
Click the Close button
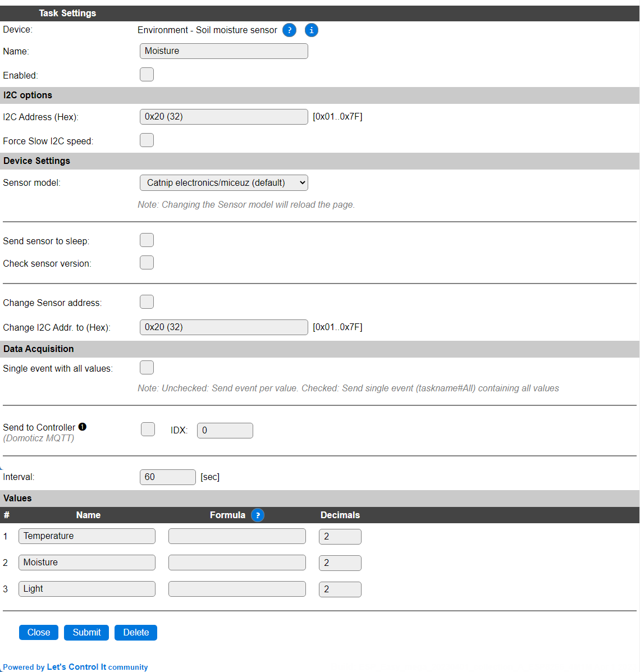pyautogui.click(x=39, y=633)
